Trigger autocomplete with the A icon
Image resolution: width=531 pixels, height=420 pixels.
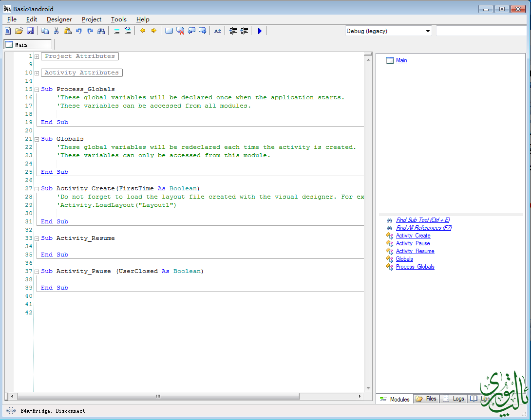217,31
